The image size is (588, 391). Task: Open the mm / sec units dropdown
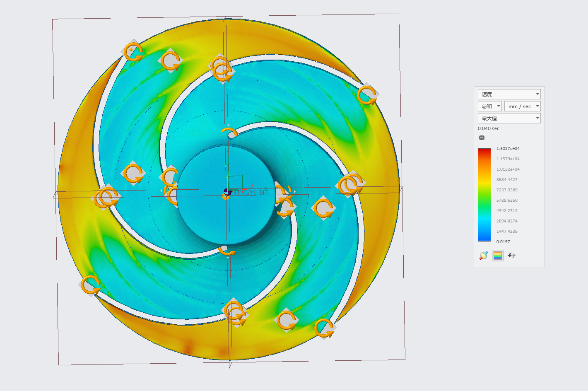click(x=522, y=106)
